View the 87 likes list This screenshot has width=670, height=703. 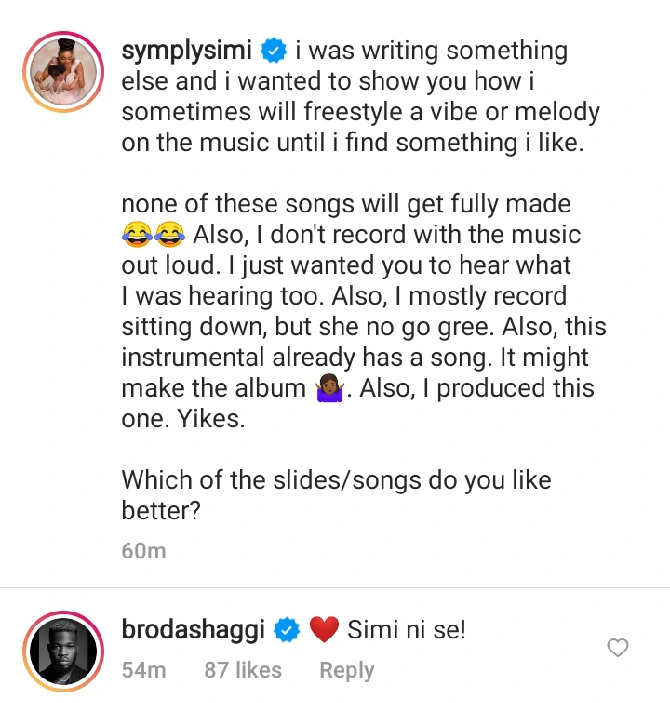coord(243,670)
